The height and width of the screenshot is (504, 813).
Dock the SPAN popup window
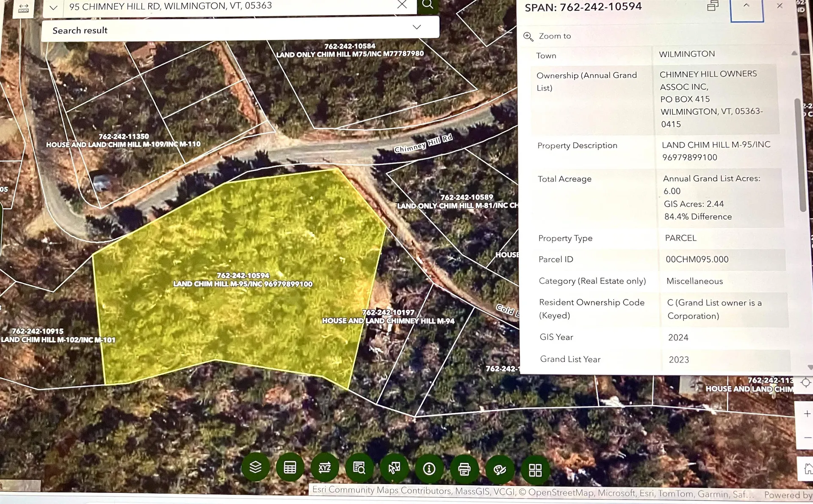[713, 6]
